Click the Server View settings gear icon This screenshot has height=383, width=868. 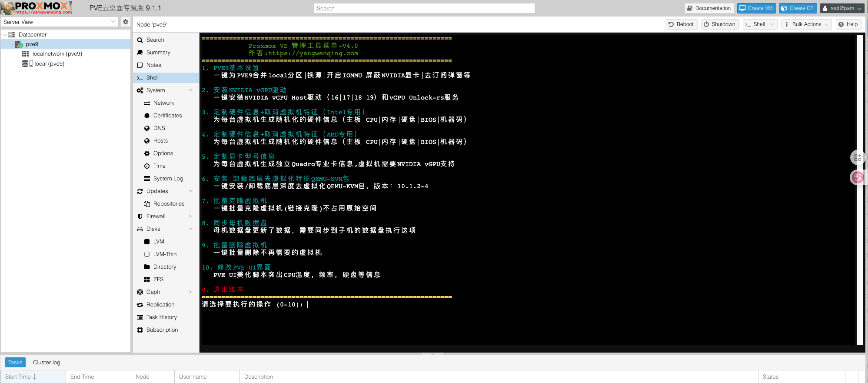coord(126,22)
